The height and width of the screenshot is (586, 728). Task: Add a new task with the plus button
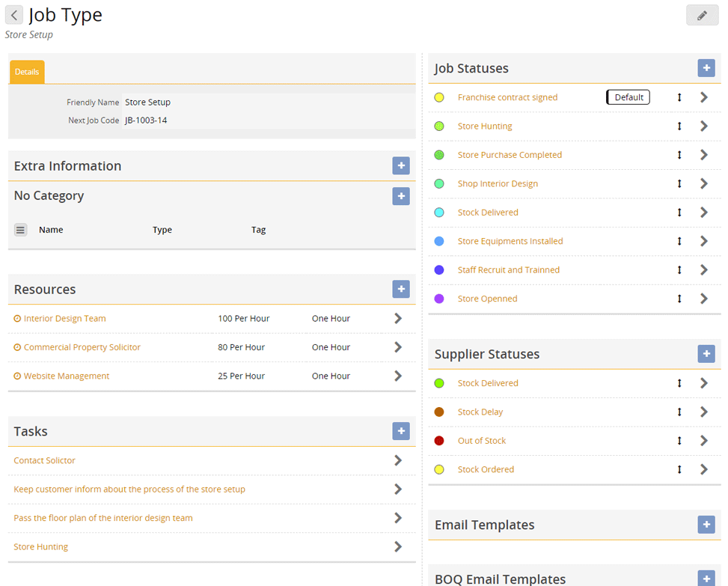[x=401, y=431]
